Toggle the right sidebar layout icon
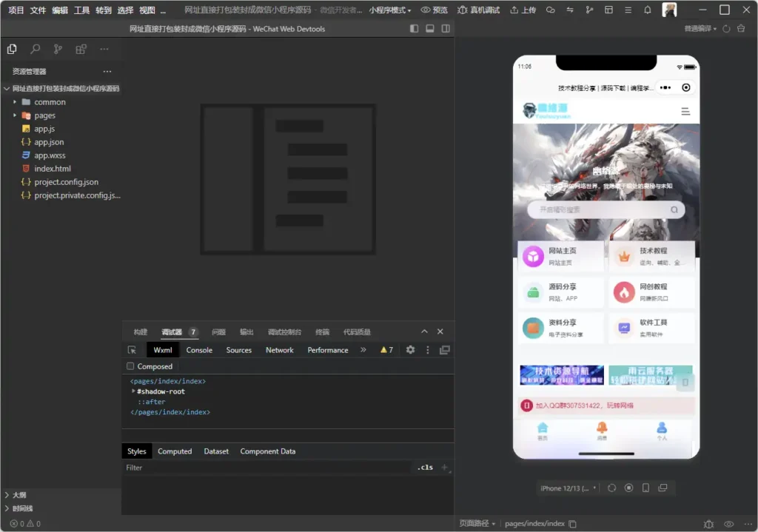This screenshot has width=758, height=532. coord(446,29)
